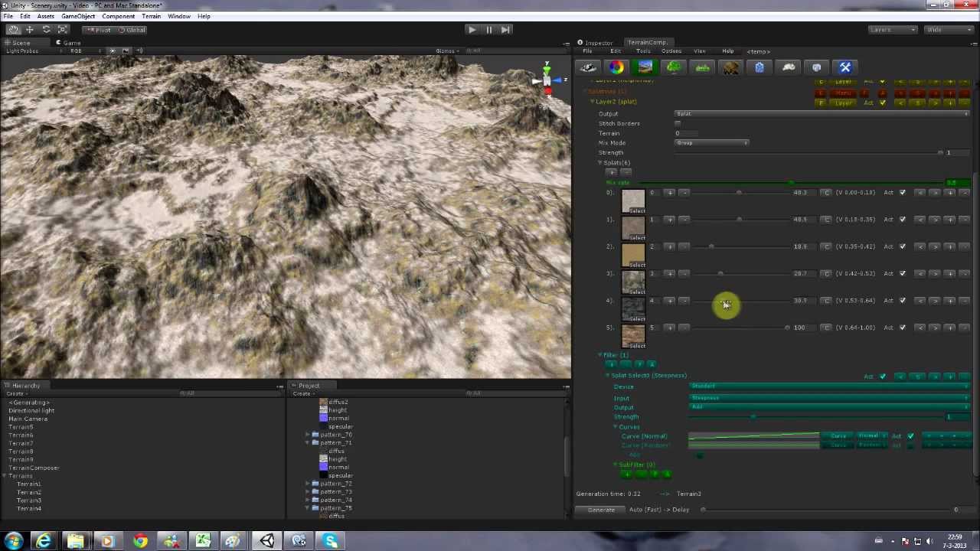Collapse the Filter (1) foldout
This screenshot has width=980, height=551.
[x=600, y=355]
